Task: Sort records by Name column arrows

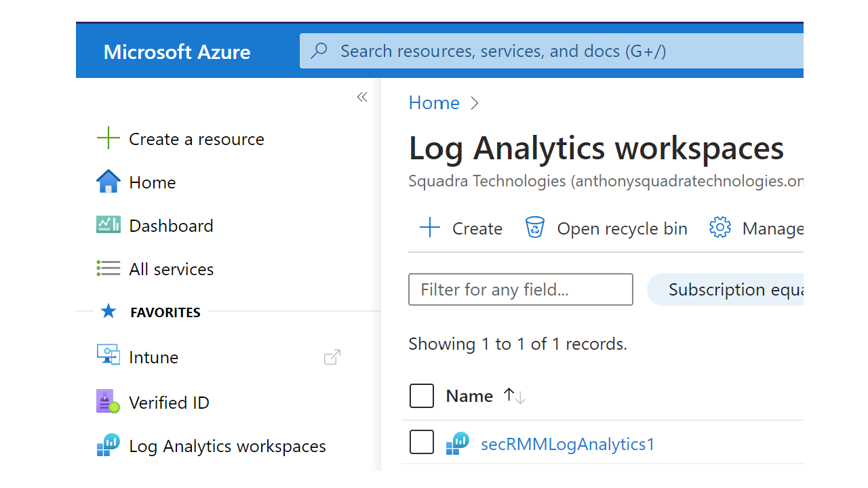Action: (x=515, y=396)
